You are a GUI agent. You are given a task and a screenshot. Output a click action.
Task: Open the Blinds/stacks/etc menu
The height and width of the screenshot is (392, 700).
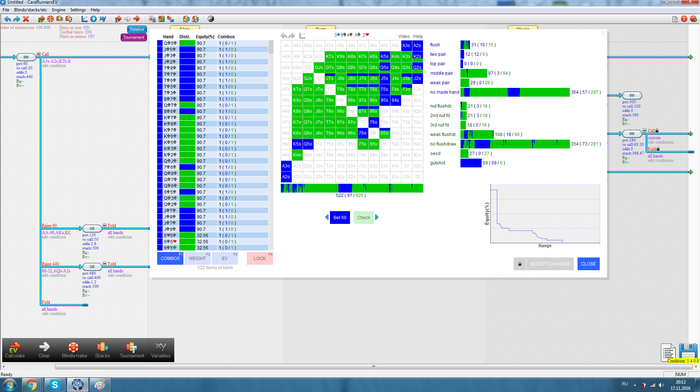[30, 10]
